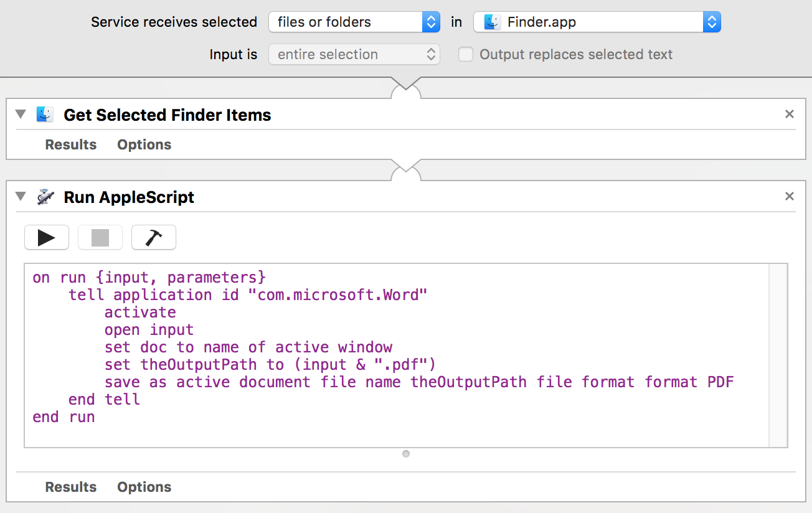Click the Finder.app icon in the application popup
This screenshot has width=812, height=513.
[x=493, y=22]
